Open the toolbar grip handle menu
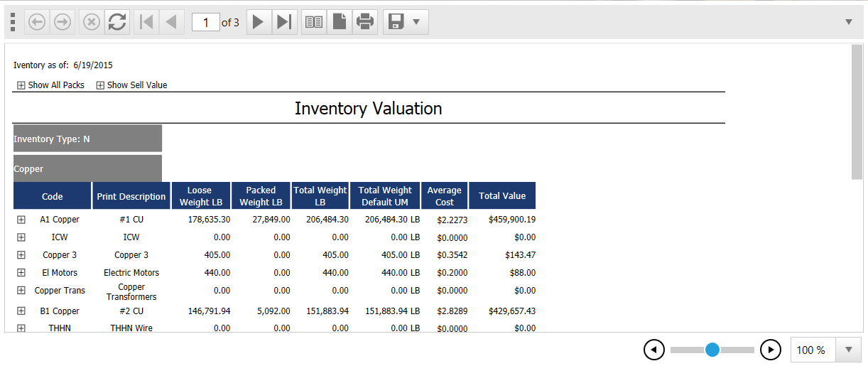This screenshot has width=868, height=366. [x=13, y=22]
